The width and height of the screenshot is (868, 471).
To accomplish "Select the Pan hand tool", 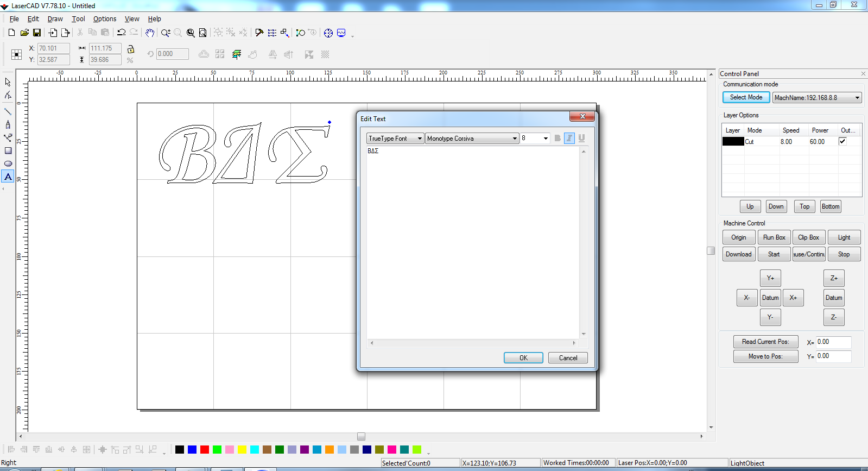I will [x=150, y=33].
